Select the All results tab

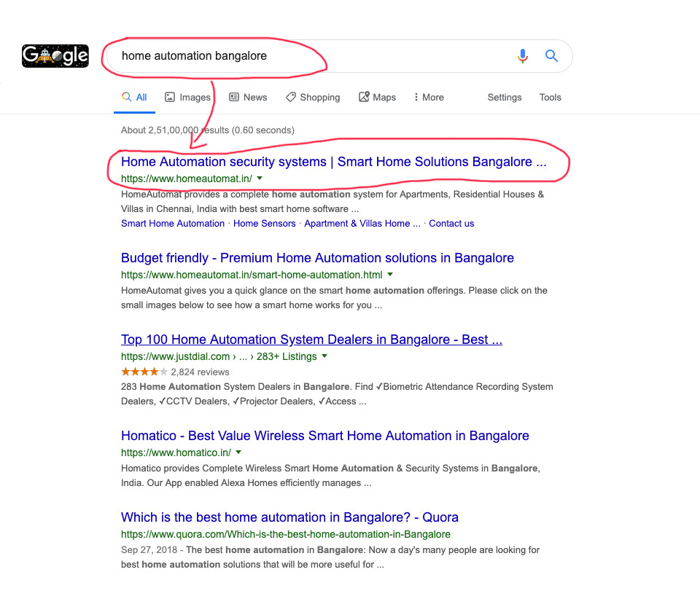coord(134,97)
